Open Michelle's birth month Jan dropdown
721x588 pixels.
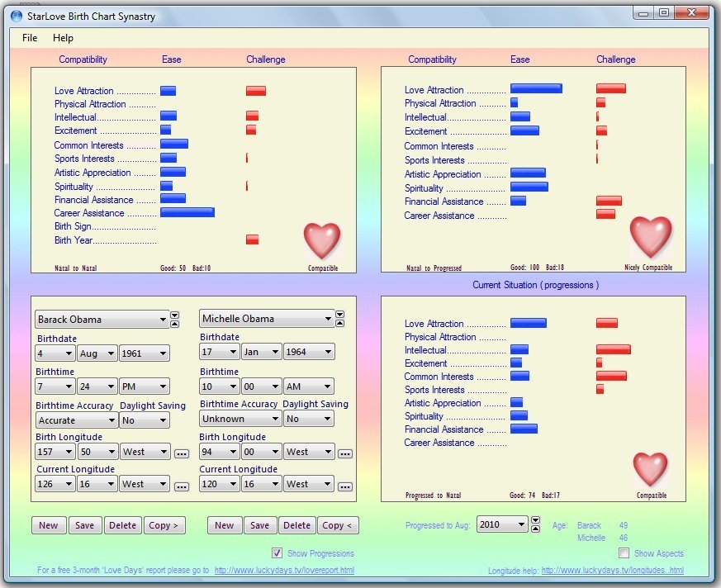(x=261, y=352)
